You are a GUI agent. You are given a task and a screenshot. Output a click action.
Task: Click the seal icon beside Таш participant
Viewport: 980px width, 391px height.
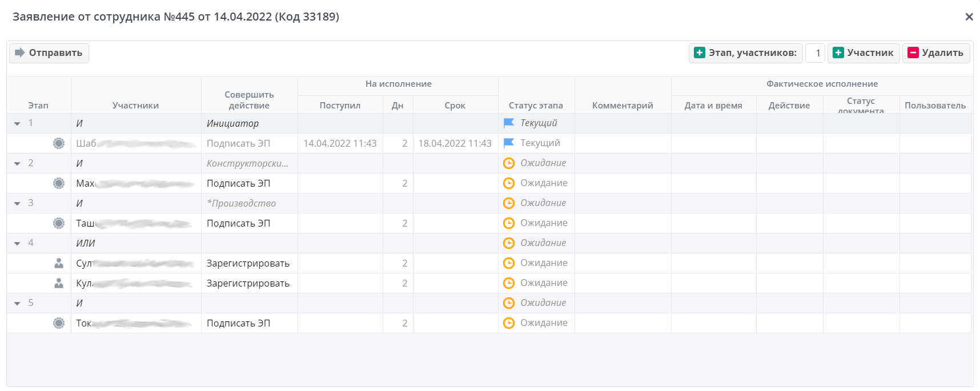(x=59, y=223)
